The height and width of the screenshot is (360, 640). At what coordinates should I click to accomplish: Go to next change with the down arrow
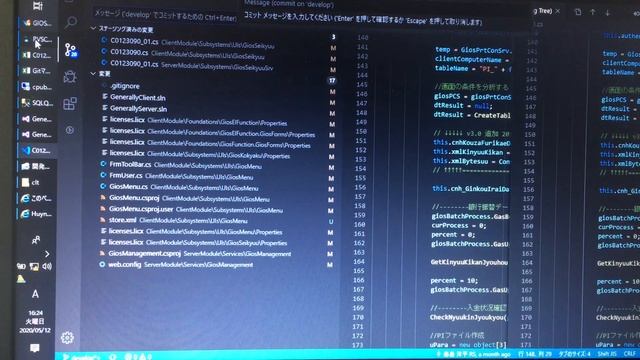(x=607, y=13)
